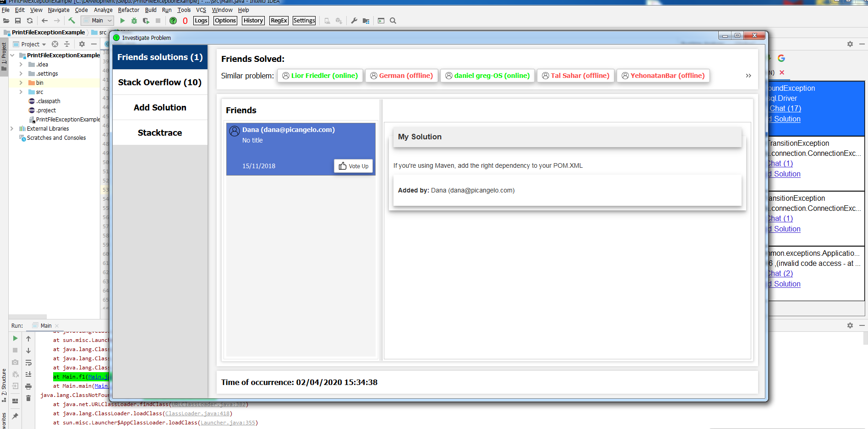Click the Synchronize refresh icon
Image resolution: width=868 pixels, height=429 pixels.
tap(30, 21)
